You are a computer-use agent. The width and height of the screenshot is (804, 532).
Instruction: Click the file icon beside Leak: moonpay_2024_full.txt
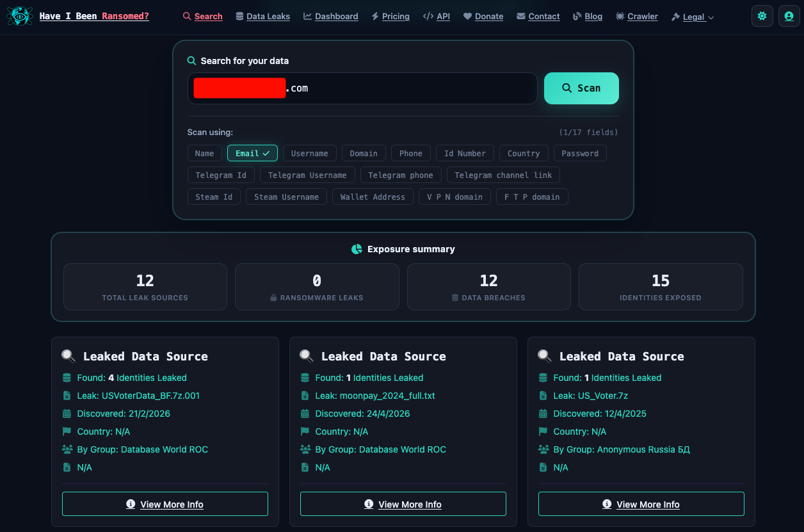[305, 396]
